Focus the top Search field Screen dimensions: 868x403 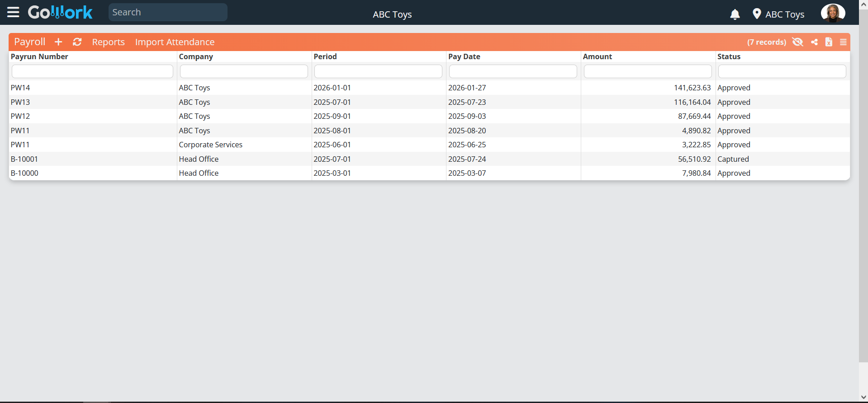[x=168, y=12]
